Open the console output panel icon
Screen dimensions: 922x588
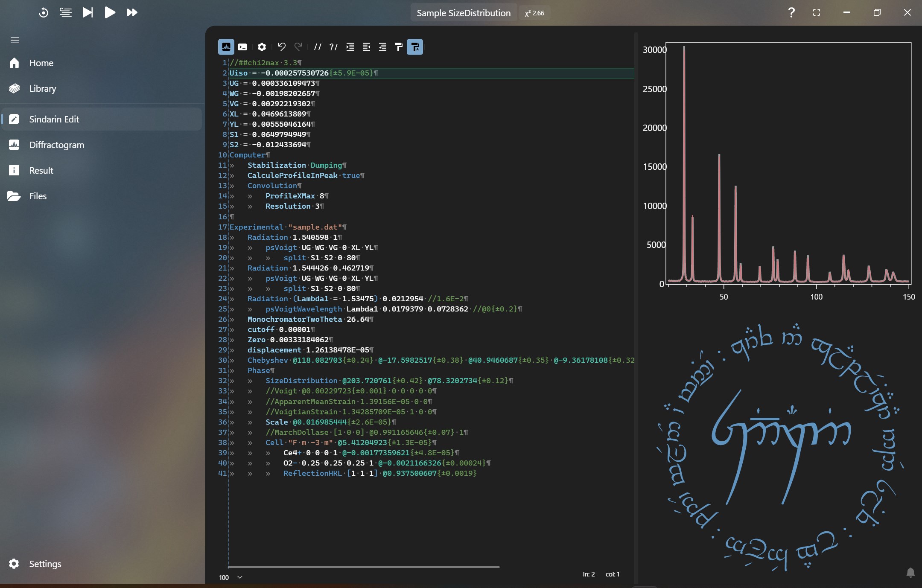(242, 47)
